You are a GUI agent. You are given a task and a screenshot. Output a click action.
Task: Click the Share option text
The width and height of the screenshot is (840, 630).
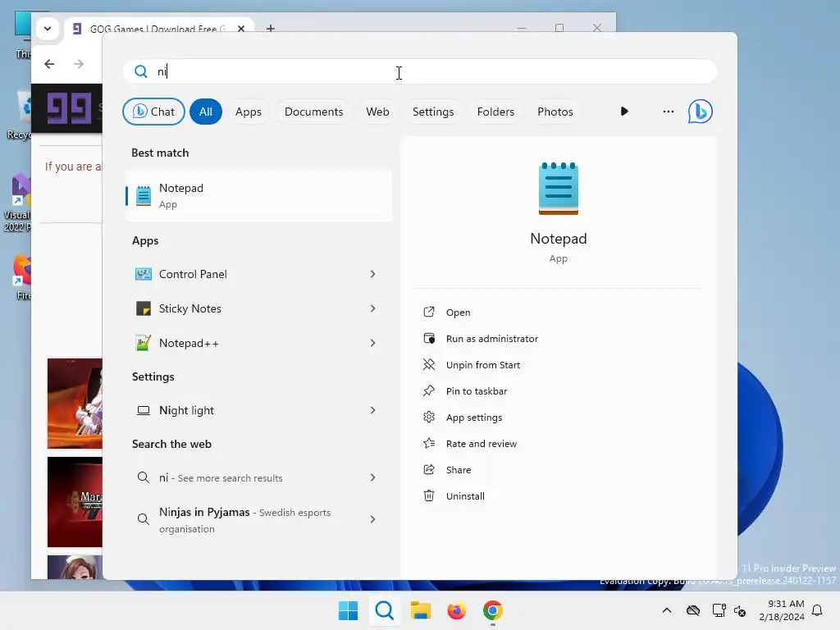459,470
